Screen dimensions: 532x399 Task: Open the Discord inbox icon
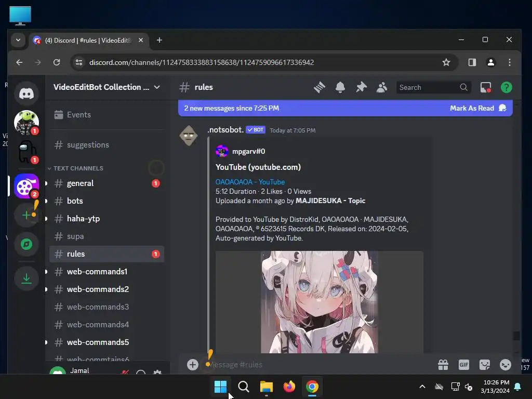(486, 87)
